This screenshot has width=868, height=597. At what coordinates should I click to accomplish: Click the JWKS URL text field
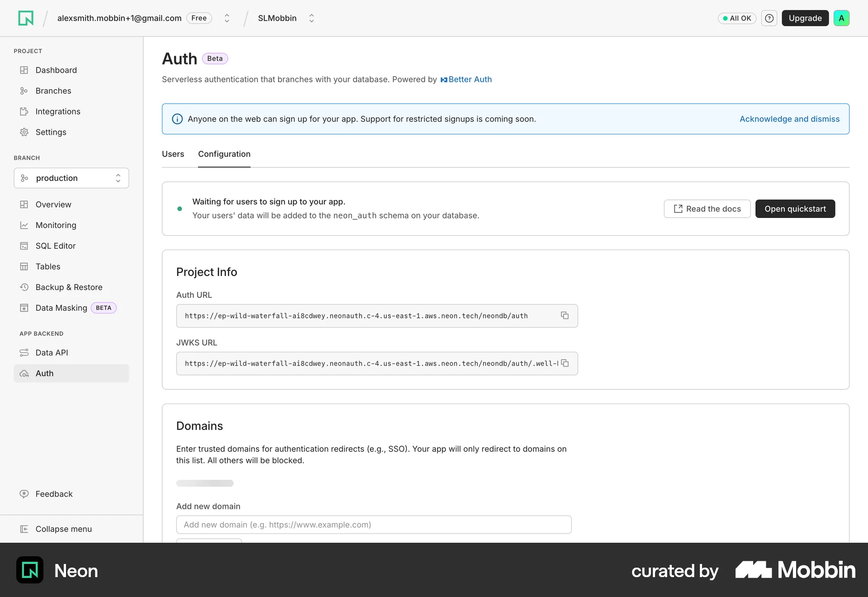[x=377, y=364]
